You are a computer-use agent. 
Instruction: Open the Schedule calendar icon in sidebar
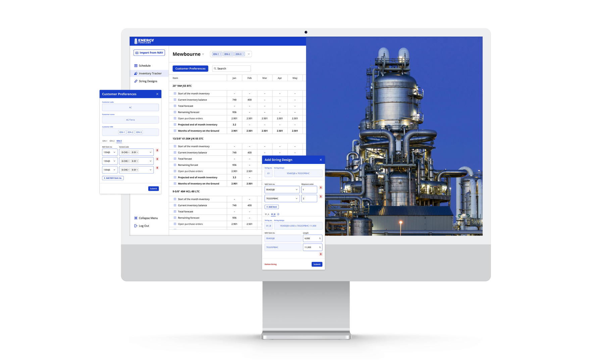(x=136, y=66)
